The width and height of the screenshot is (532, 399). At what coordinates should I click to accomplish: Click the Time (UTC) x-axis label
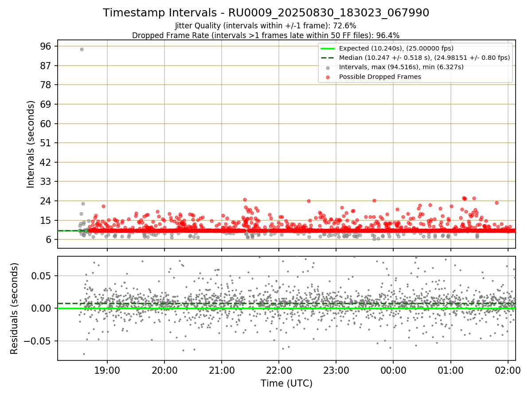pos(286,383)
